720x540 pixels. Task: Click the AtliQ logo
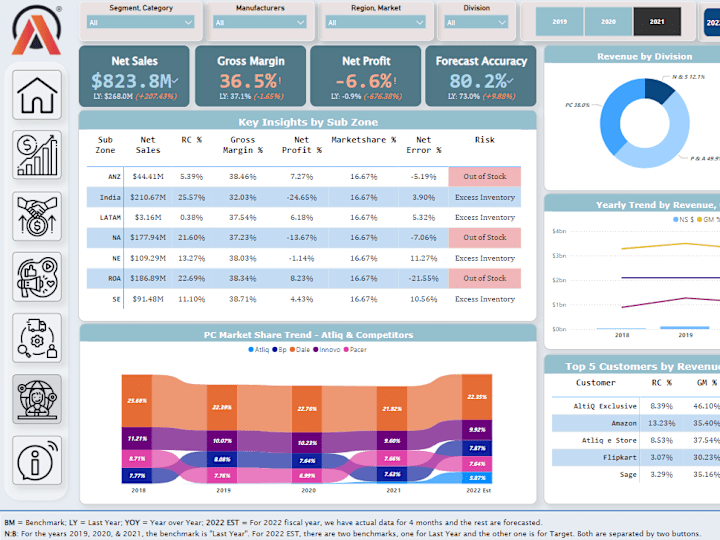[x=36, y=30]
